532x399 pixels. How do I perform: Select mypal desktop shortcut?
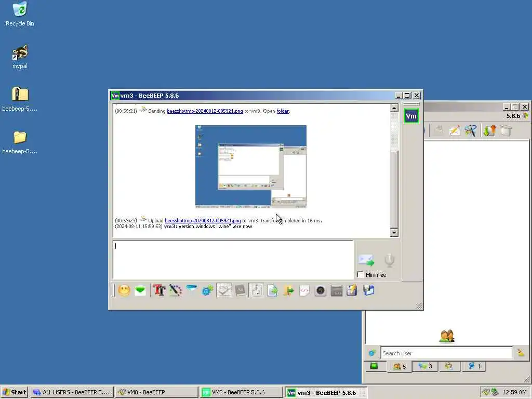(x=20, y=57)
